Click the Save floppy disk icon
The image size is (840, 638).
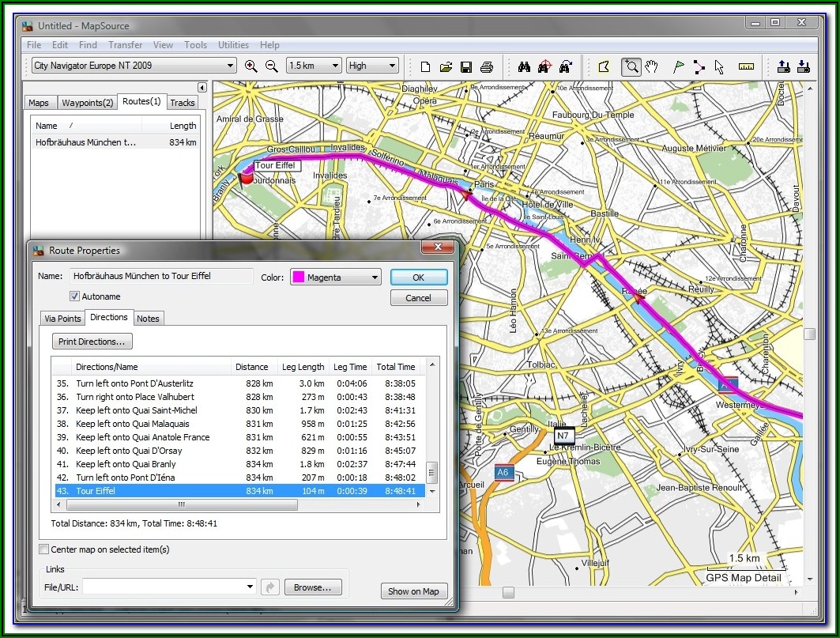[466, 66]
